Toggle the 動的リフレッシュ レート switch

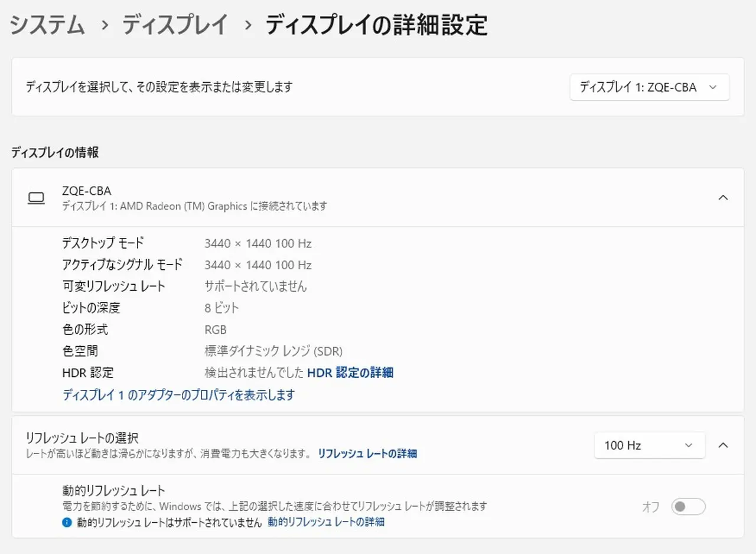coord(688,507)
